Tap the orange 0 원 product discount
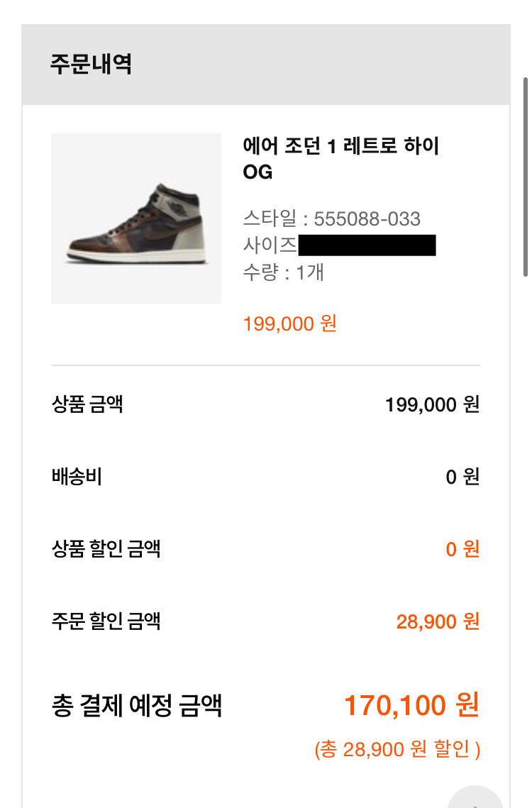The height and width of the screenshot is (808, 532). pos(462,549)
